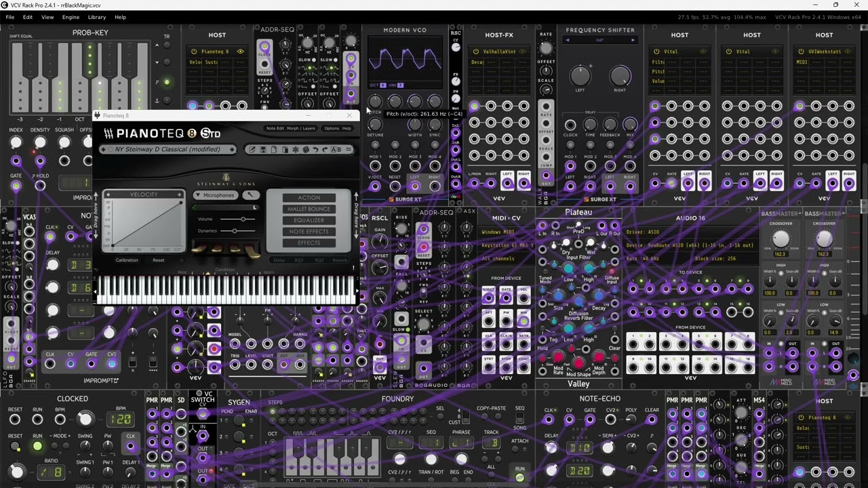Click the NOTE EFFECTS button
868x488 pixels.
pos(309,232)
